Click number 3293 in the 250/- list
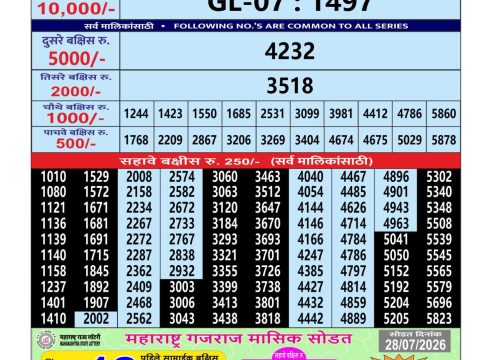The image size is (480, 360). point(225,240)
